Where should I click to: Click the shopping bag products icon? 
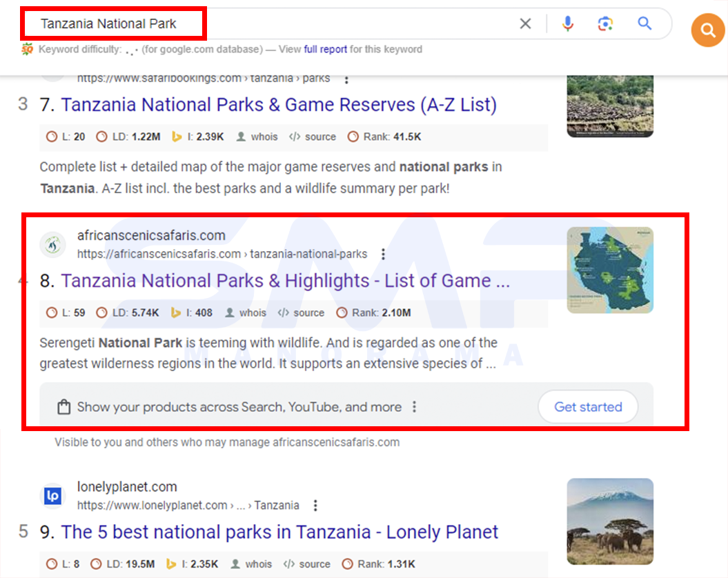coord(63,407)
